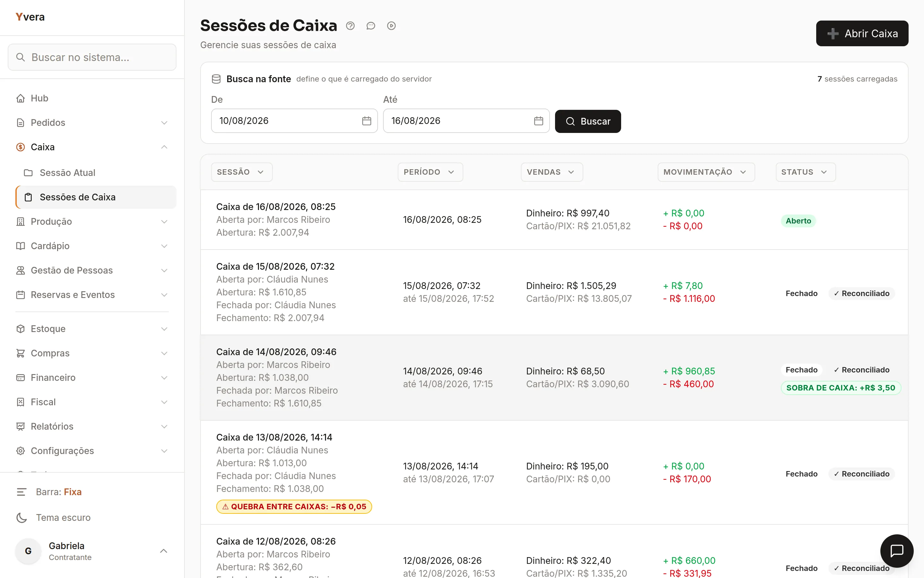Click the Relatórios chart icon
This screenshot has width=924, height=578.
pyautogui.click(x=21, y=427)
